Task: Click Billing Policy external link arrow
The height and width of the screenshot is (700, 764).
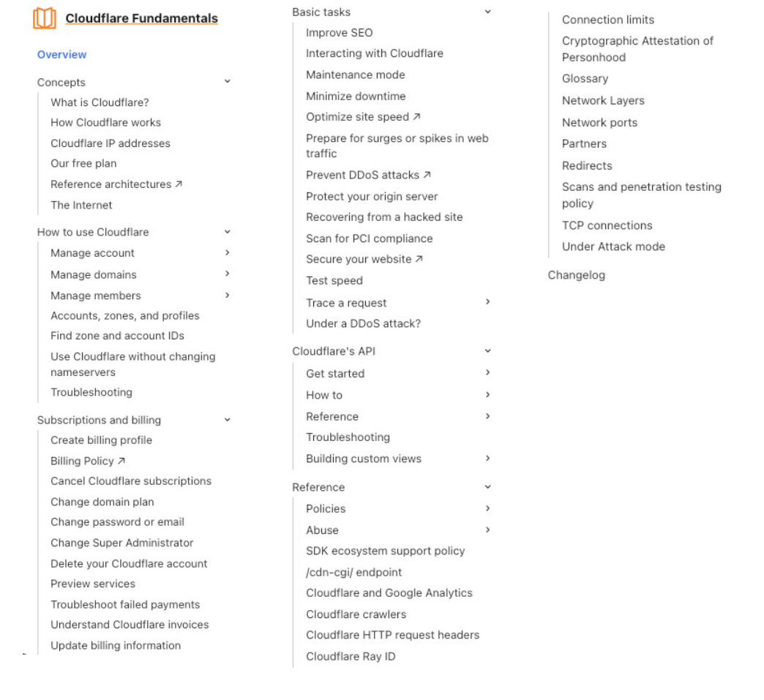Action: (x=121, y=461)
